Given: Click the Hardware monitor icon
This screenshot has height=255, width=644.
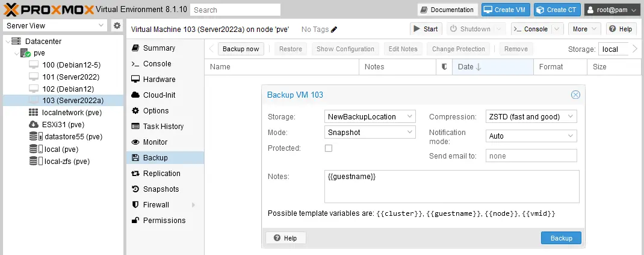Looking at the screenshot, I should (x=135, y=80).
